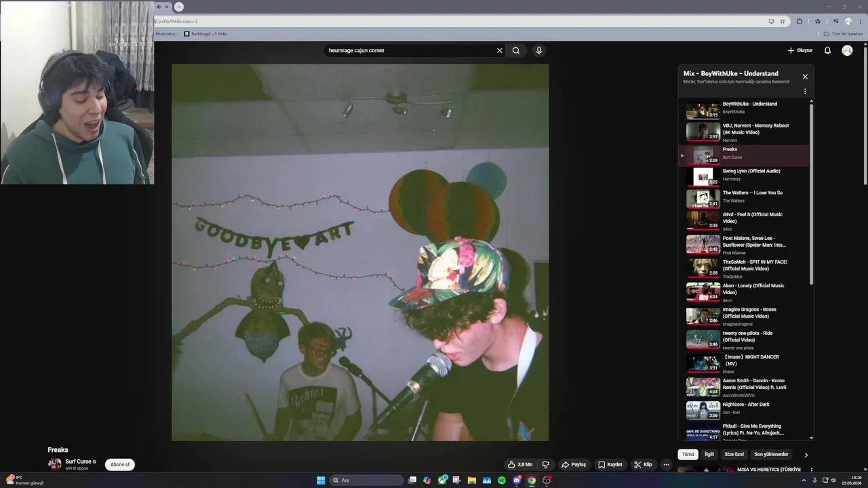The image size is (868, 488).
Task: Play Aaron Smith - Dancin Krono Remix
Action: [744, 387]
